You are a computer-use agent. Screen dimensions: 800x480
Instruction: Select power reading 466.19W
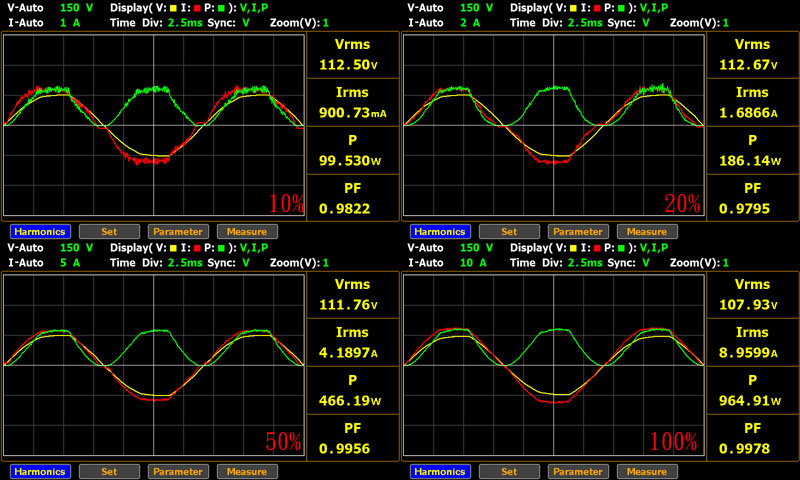pyautogui.click(x=350, y=400)
